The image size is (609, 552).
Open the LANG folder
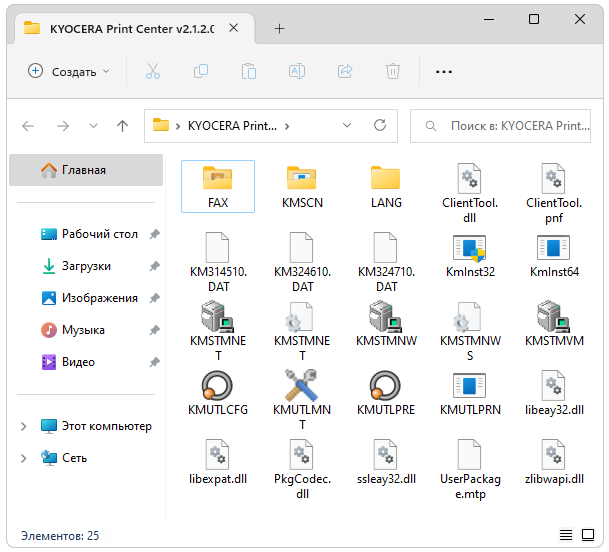click(386, 186)
